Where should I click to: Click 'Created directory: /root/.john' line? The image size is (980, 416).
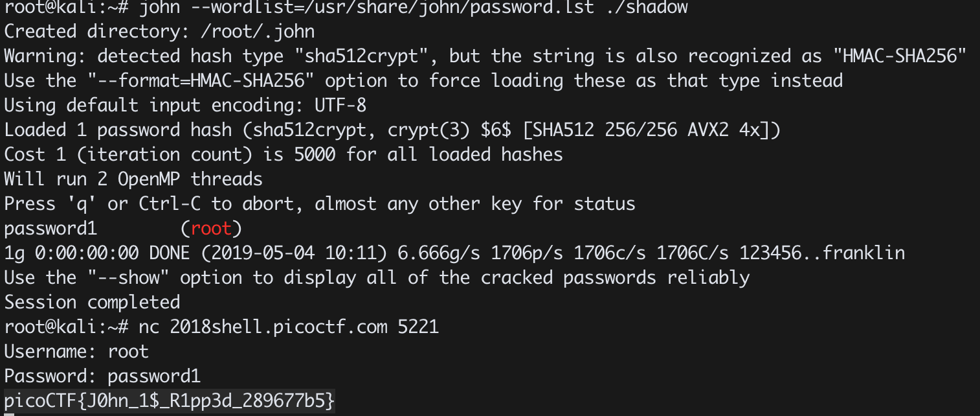(x=160, y=31)
